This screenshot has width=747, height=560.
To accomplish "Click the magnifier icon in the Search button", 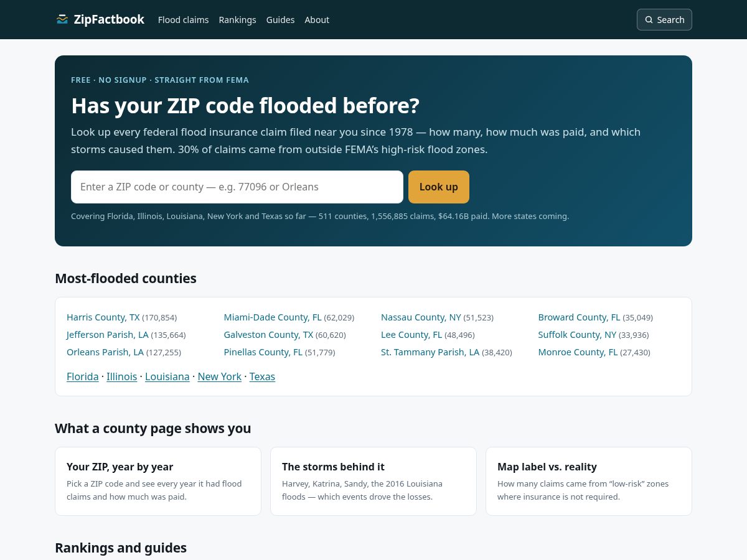I will (649, 20).
